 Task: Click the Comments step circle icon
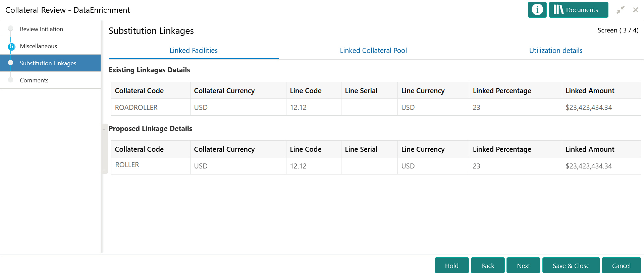pyautogui.click(x=11, y=80)
